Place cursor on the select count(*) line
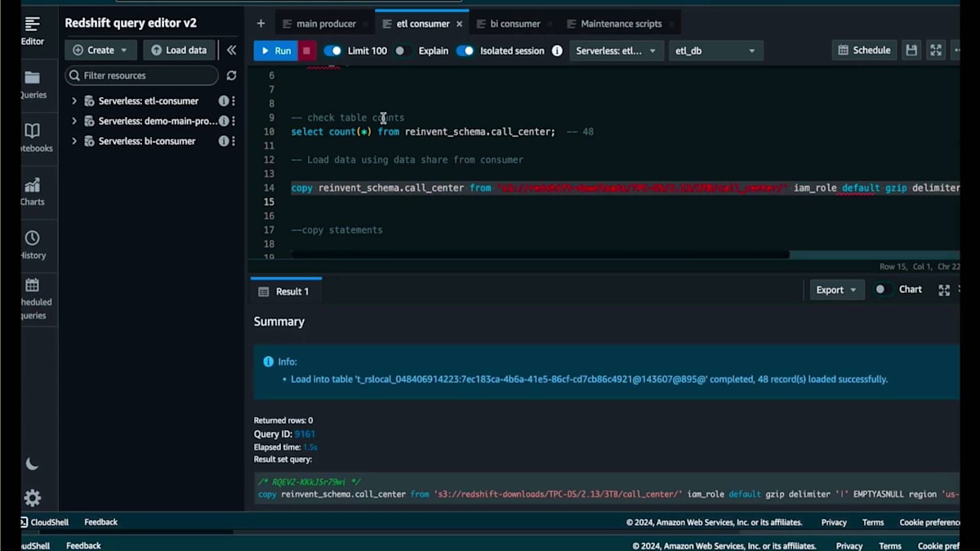The height and width of the screenshot is (551, 980). (442, 131)
